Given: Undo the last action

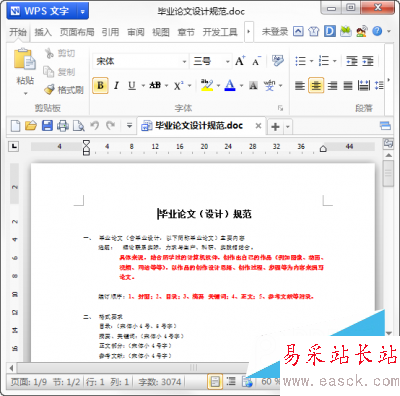Looking at the screenshot, I should [x=95, y=126].
